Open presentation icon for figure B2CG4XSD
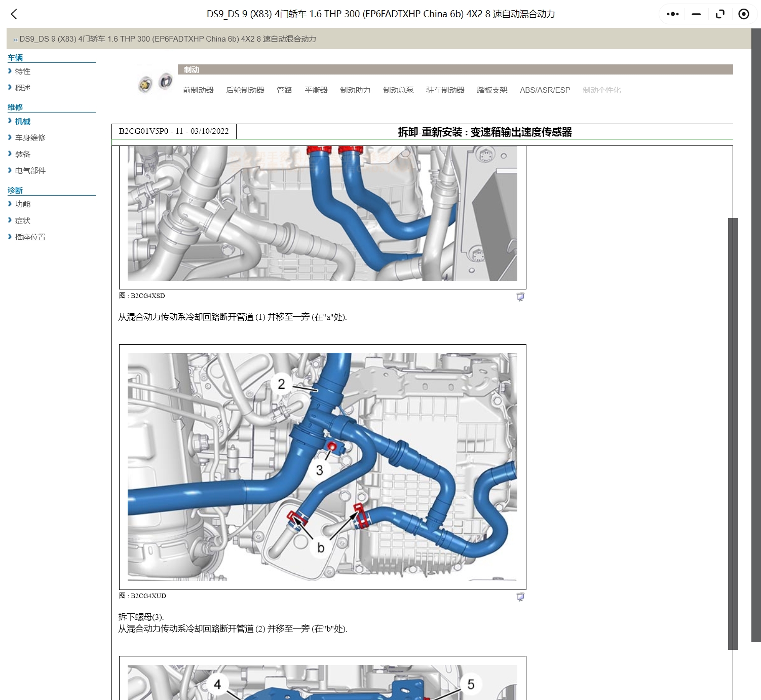This screenshot has height=700, width=761. tap(520, 297)
